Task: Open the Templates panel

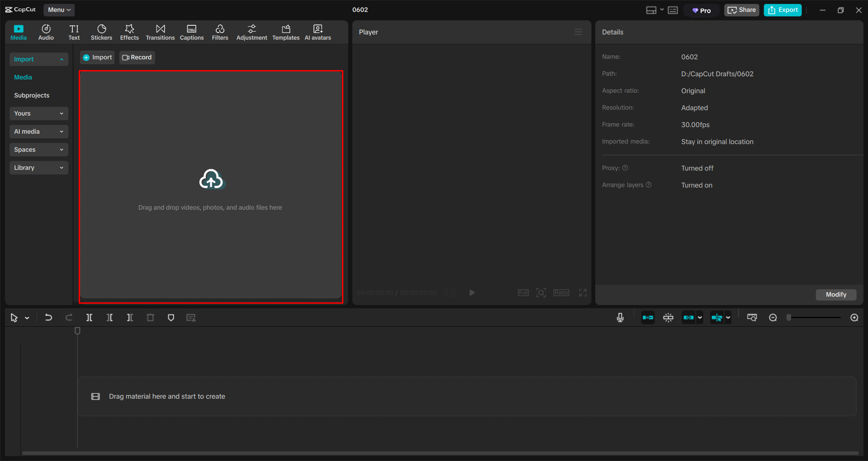Action: pyautogui.click(x=285, y=32)
